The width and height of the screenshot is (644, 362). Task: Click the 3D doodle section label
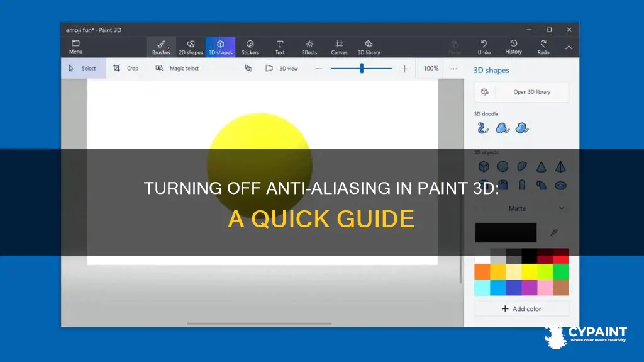(x=486, y=114)
